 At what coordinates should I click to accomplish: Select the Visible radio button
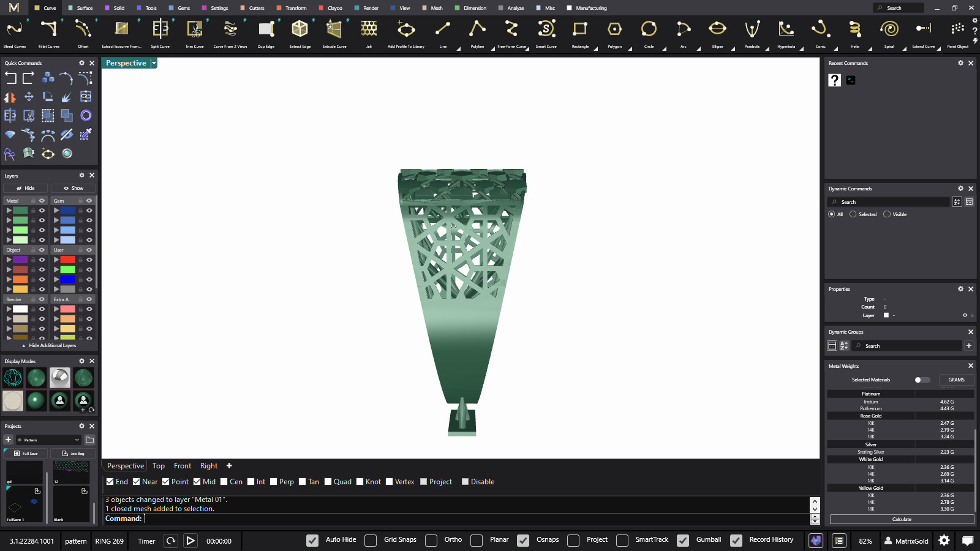(x=887, y=214)
